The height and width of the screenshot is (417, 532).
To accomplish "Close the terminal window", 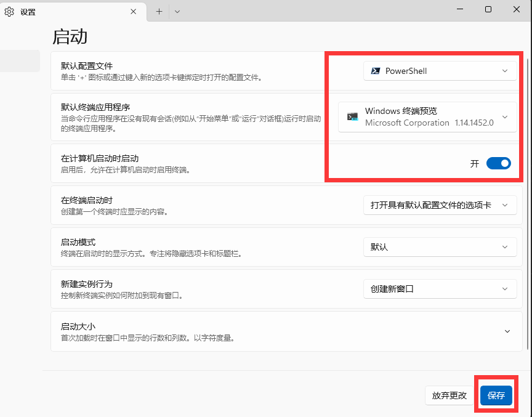I will click(x=517, y=9).
